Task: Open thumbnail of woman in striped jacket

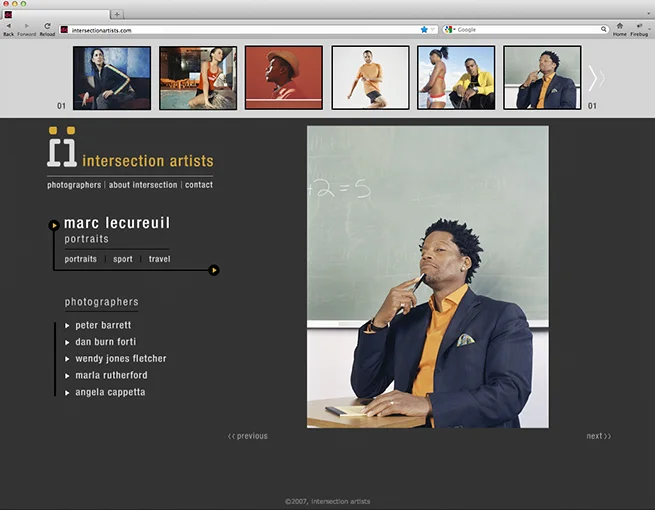Action: coord(112,78)
